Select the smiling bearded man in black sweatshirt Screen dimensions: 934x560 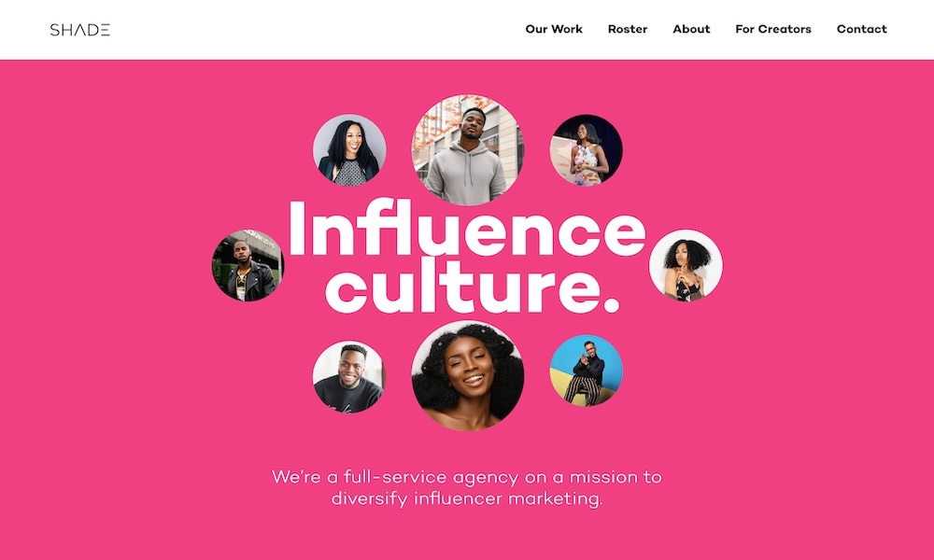349,376
